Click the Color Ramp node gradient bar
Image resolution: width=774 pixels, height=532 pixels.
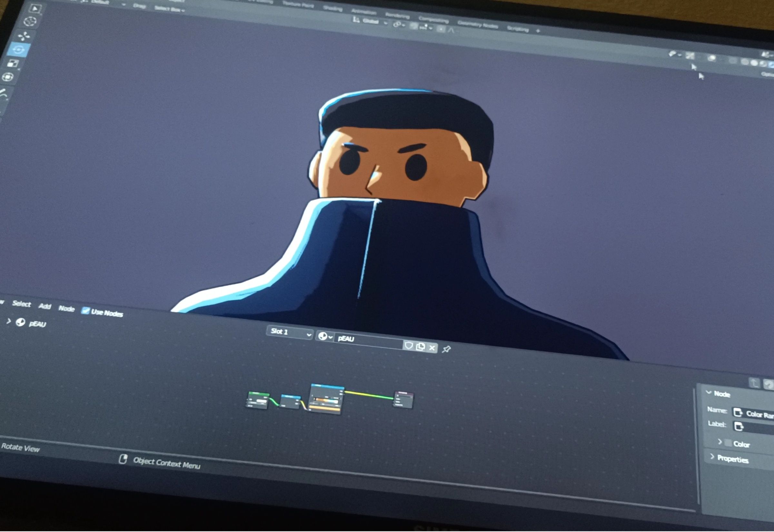326,400
